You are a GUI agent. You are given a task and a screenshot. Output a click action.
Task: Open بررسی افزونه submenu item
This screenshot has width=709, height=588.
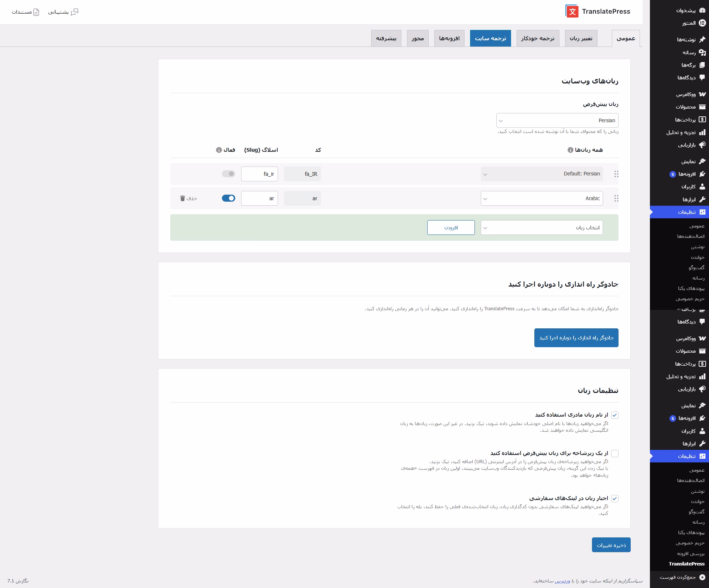[690, 554]
